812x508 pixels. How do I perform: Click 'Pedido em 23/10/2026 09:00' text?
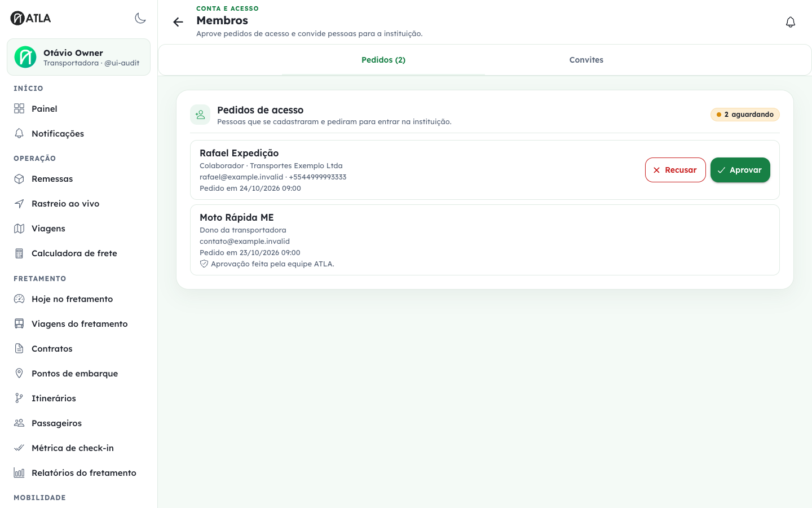tap(250, 252)
